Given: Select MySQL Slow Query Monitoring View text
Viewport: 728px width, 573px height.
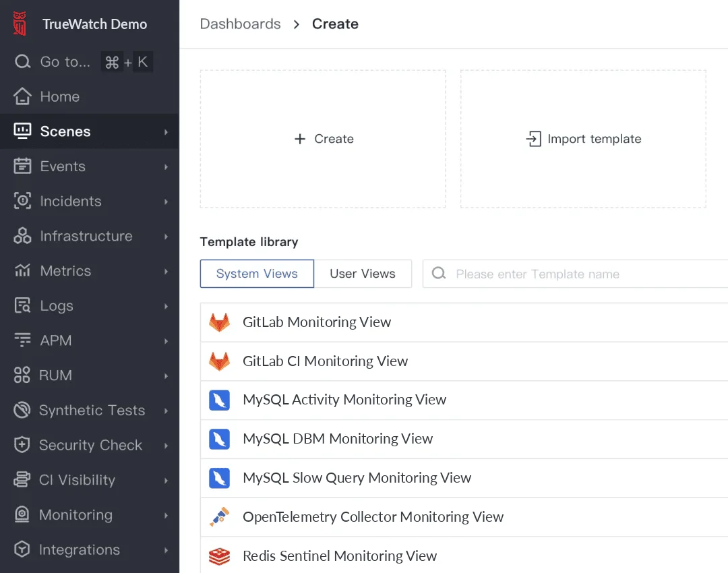Looking at the screenshot, I should click(357, 477).
